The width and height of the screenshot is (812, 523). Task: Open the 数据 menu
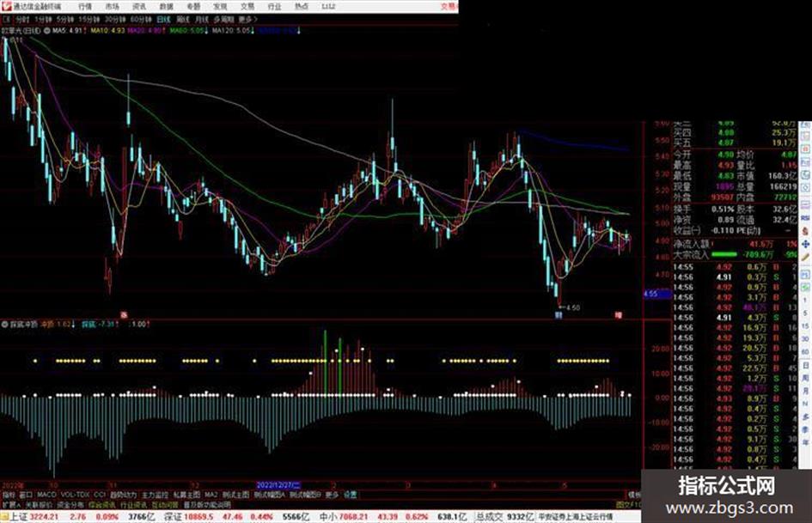(166, 7)
